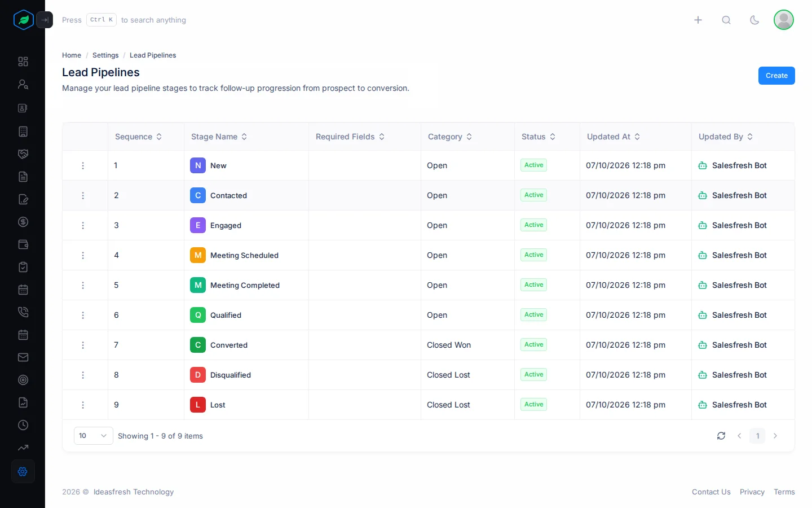Open the phone calls sidebar icon
The width and height of the screenshot is (812, 508).
click(x=23, y=312)
